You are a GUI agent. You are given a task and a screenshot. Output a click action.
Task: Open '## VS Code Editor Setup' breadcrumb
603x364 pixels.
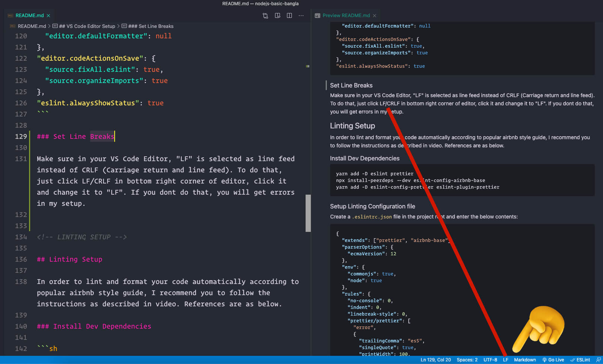coord(87,26)
